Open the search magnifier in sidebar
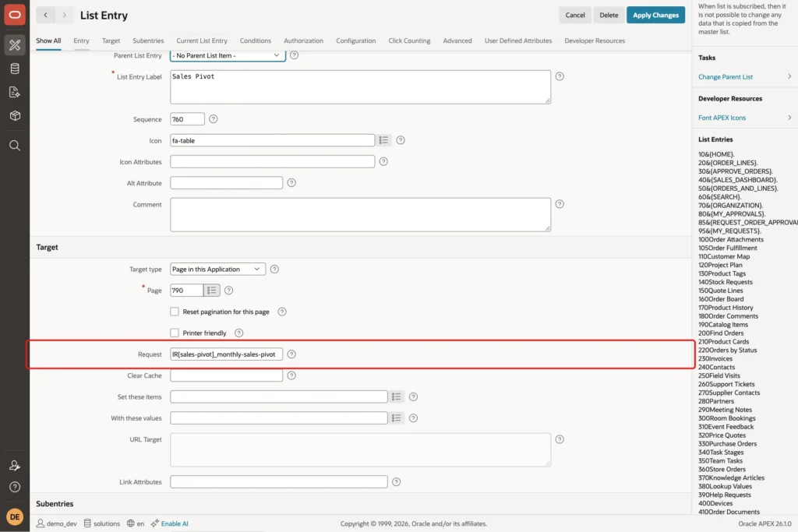 point(15,146)
